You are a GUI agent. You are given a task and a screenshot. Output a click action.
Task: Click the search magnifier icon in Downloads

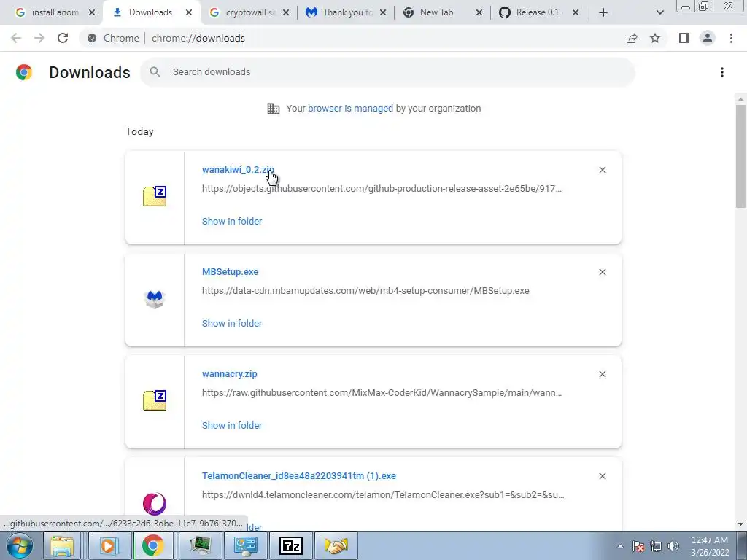155,72
